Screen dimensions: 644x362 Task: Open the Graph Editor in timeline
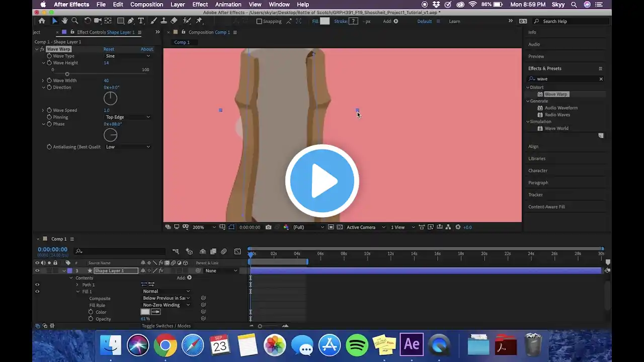coord(237,251)
